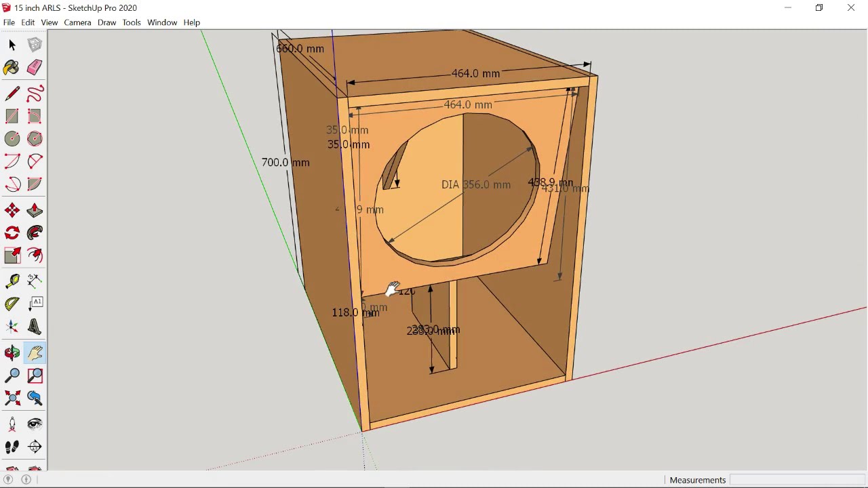The height and width of the screenshot is (488, 868).
Task: Select the Polygon tool
Action: click(35, 138)
